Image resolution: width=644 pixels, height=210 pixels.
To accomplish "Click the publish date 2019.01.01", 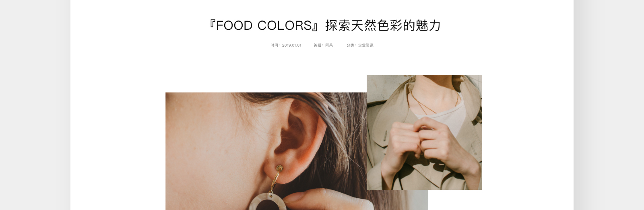I will [292, 45].
